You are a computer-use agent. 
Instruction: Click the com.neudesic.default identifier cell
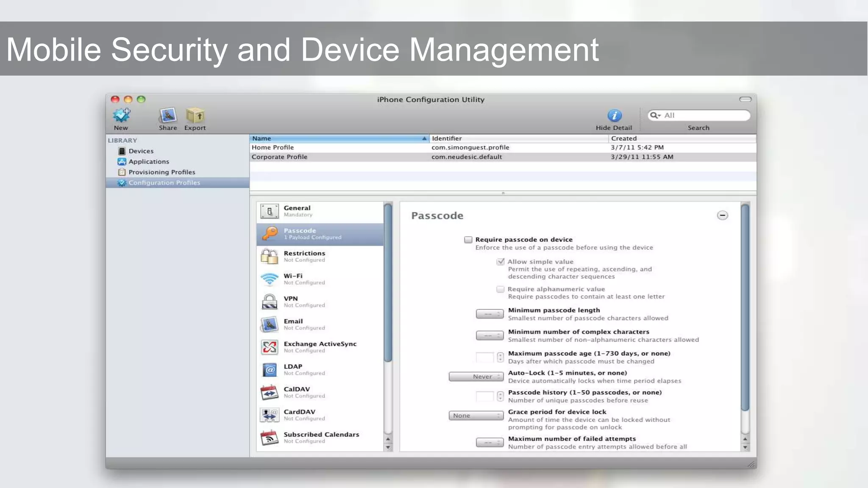(x=467, y=157)
